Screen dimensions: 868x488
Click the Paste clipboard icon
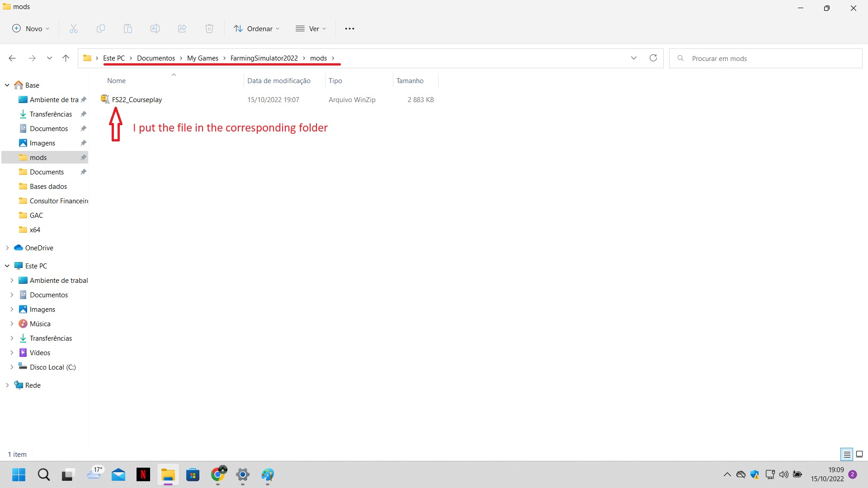tap(128, 28)
